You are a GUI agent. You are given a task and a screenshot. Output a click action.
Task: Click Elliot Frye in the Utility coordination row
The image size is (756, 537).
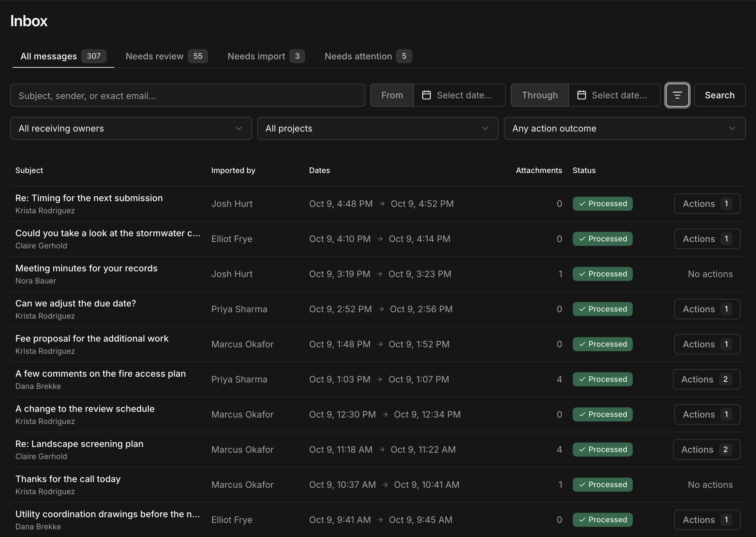point(232,520)
